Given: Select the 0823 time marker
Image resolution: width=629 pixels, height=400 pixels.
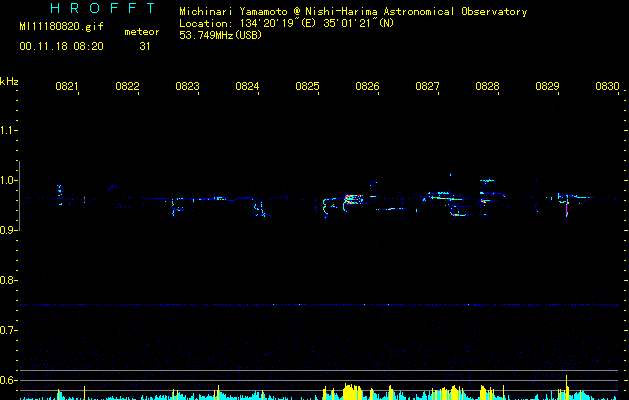Looking at the screenshot, I should coord(187,87).
